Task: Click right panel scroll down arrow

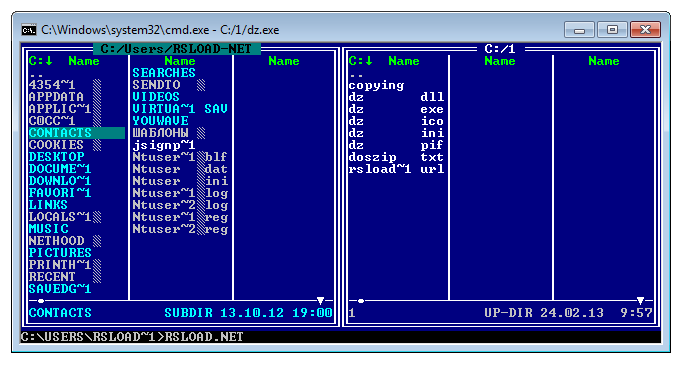Action: click(x=640, y=300)
